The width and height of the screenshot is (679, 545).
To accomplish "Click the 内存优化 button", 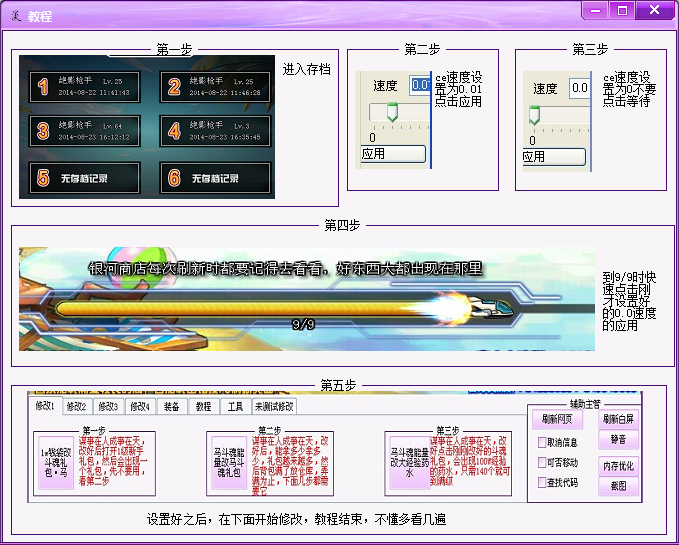I will pos(618,466).
